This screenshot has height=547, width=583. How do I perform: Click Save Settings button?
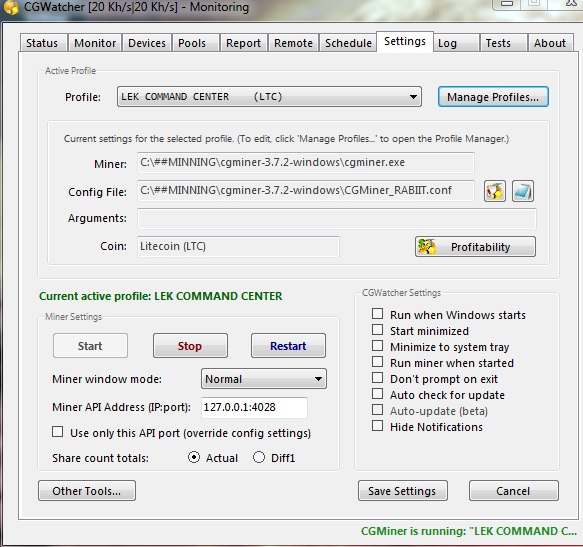403,491
